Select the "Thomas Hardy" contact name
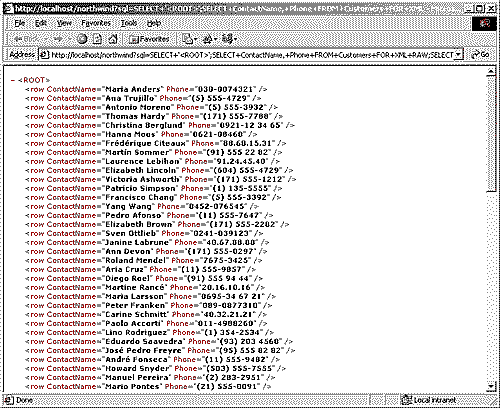This screenshot has height=408, width=500. click(x=135, y=116)
